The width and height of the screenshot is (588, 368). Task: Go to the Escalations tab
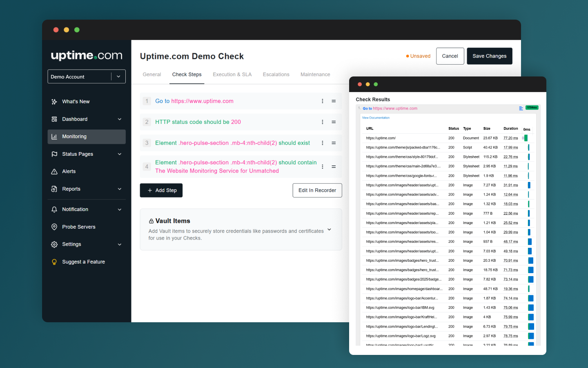click(x=276, y=74)
